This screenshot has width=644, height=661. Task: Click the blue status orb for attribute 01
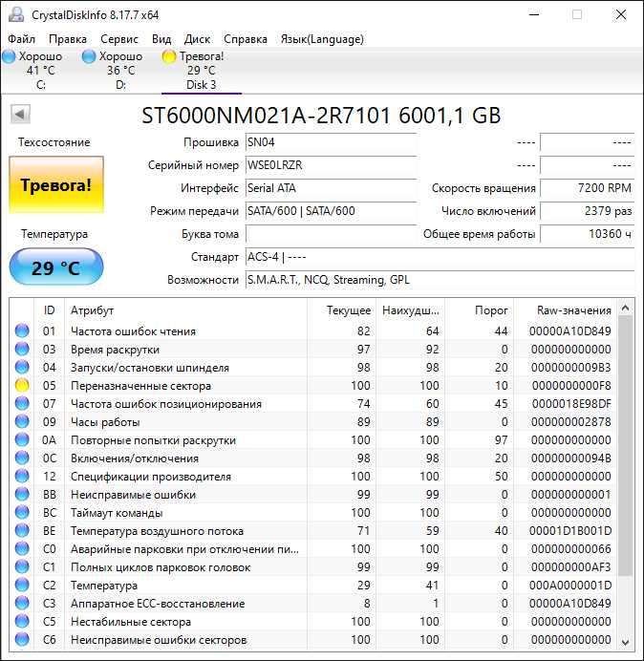point(22,330)
